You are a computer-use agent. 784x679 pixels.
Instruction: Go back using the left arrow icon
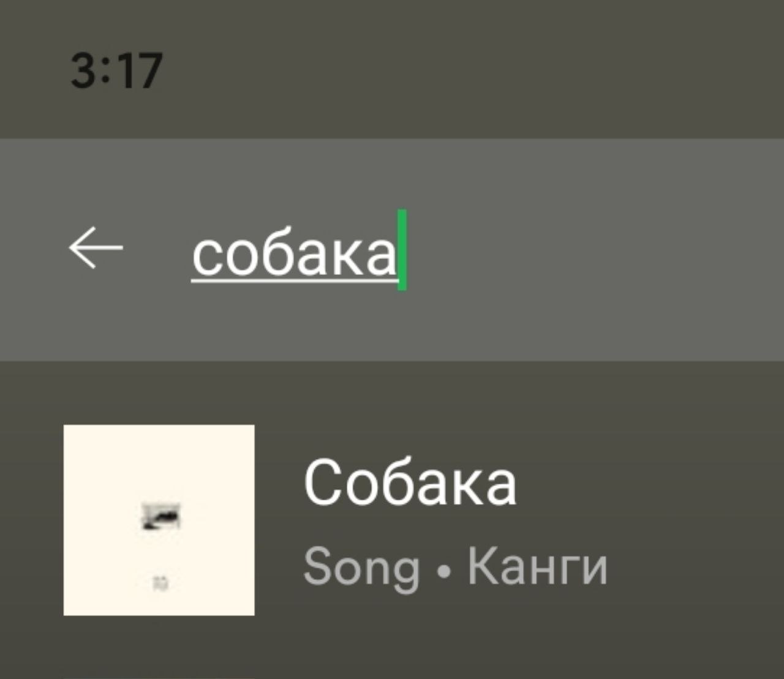pos(96,248)
